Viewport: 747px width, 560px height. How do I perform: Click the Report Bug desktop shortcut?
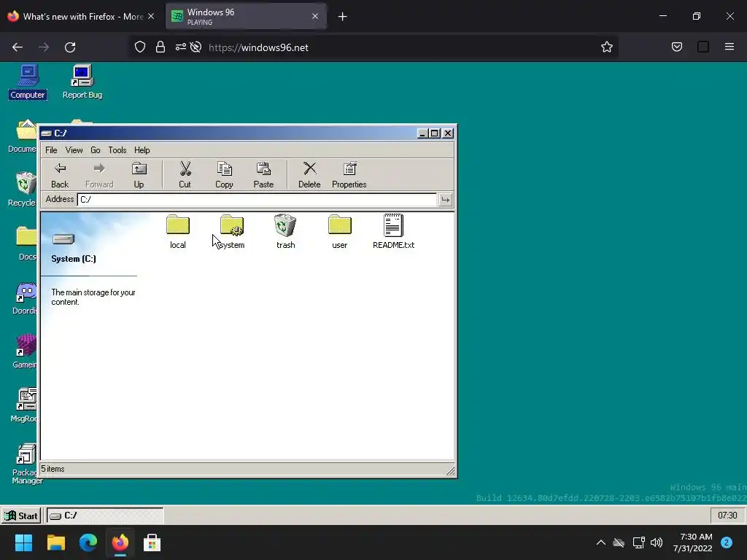82,82
